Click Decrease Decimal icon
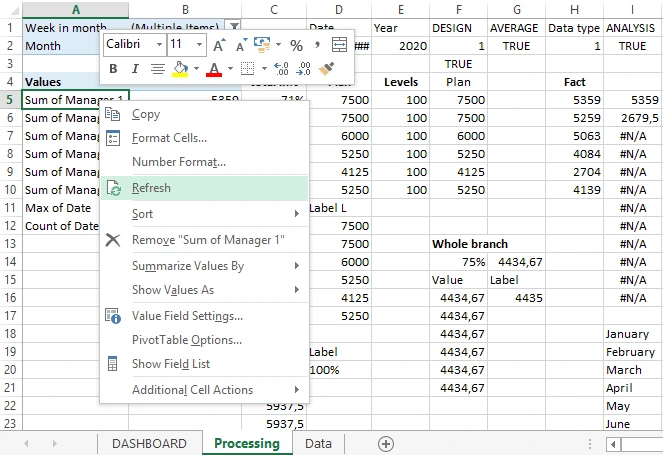Viewport: 663px width, 455px height. 304,69
